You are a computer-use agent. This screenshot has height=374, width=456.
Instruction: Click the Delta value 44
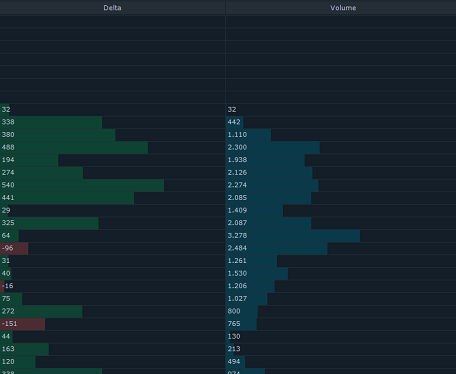pos(6,336)
